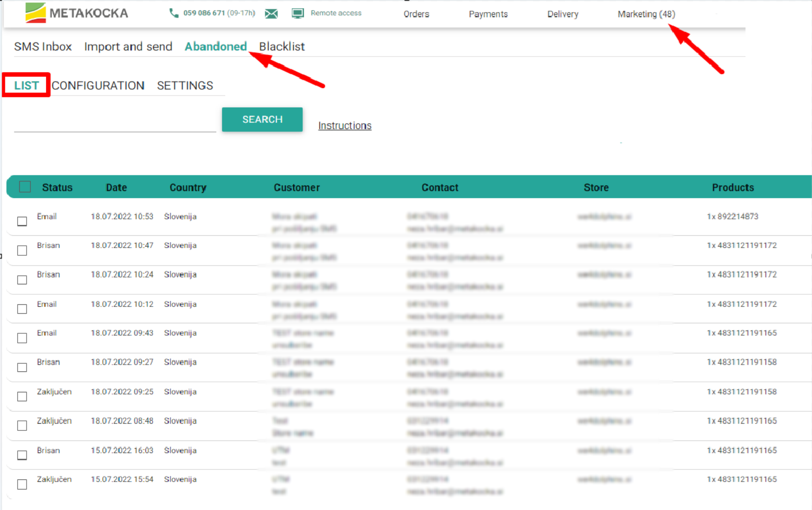Go to the Payments menu
This screenshot has width=812, height=510.
tap(488, 14)
